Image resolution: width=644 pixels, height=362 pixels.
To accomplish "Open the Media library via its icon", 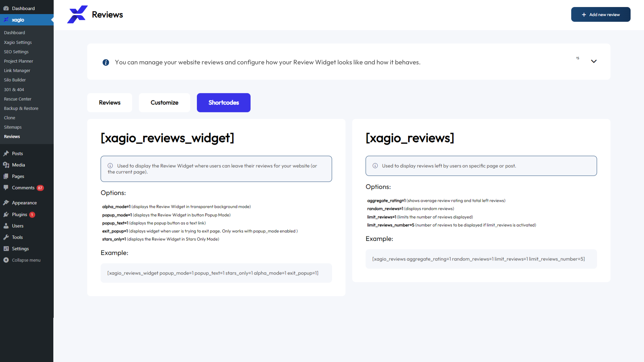I will (6, 165).
